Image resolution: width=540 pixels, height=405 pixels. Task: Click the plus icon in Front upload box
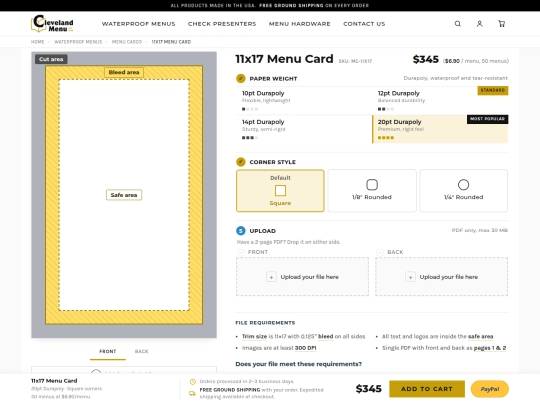271,277
